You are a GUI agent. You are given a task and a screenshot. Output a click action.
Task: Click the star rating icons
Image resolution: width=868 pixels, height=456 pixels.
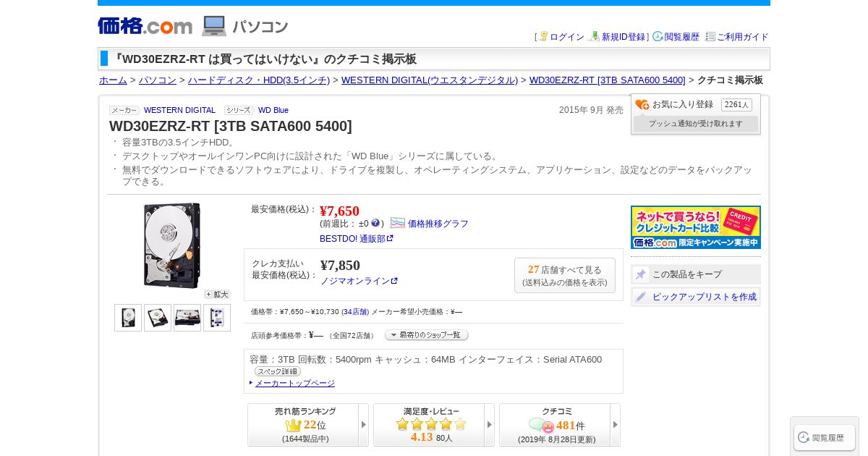[x=431, y=424]
